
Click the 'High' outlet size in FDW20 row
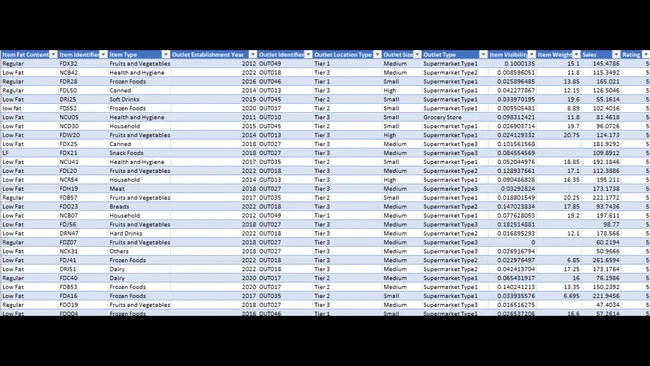click(x=402, y=135)
